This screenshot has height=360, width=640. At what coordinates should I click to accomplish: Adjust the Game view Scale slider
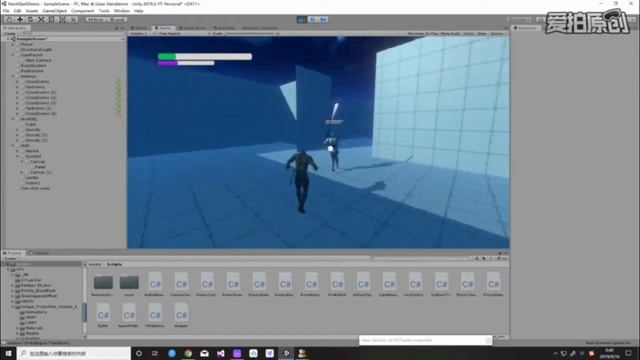[x=251, y=33]
